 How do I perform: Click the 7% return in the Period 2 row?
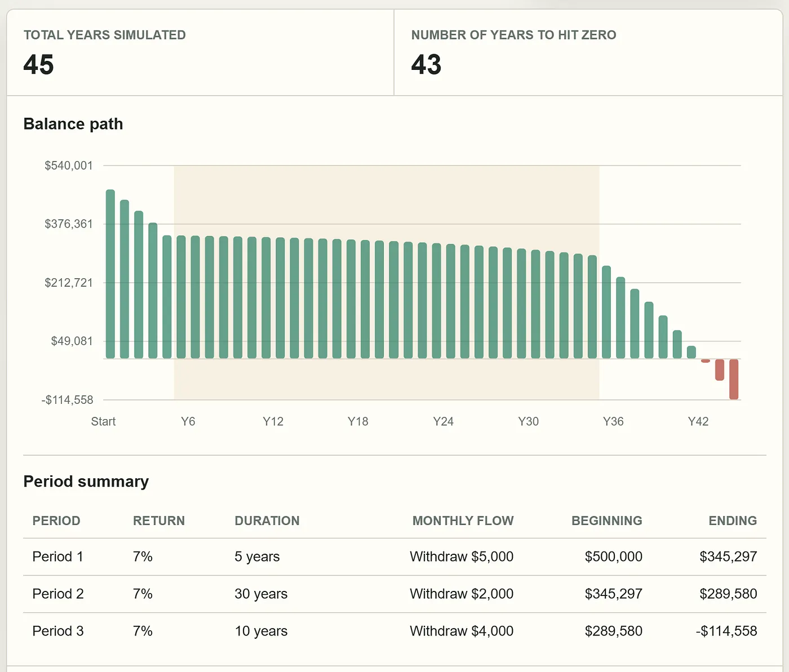(143, 594)
